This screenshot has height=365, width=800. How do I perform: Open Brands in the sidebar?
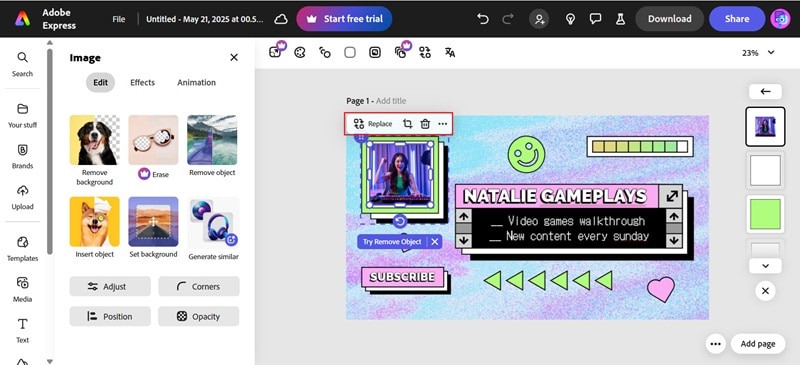[x=22, y=157]
